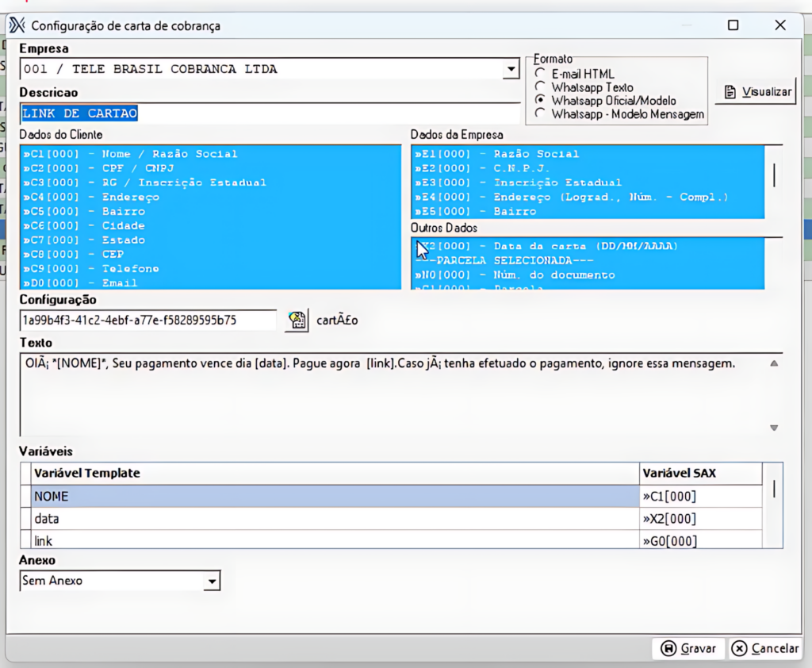Image resolution: width=812 pixels, height=668 pixels.
Task: Click the Dados da Empresa scrollbar thumb
Action: pos(774,175)
